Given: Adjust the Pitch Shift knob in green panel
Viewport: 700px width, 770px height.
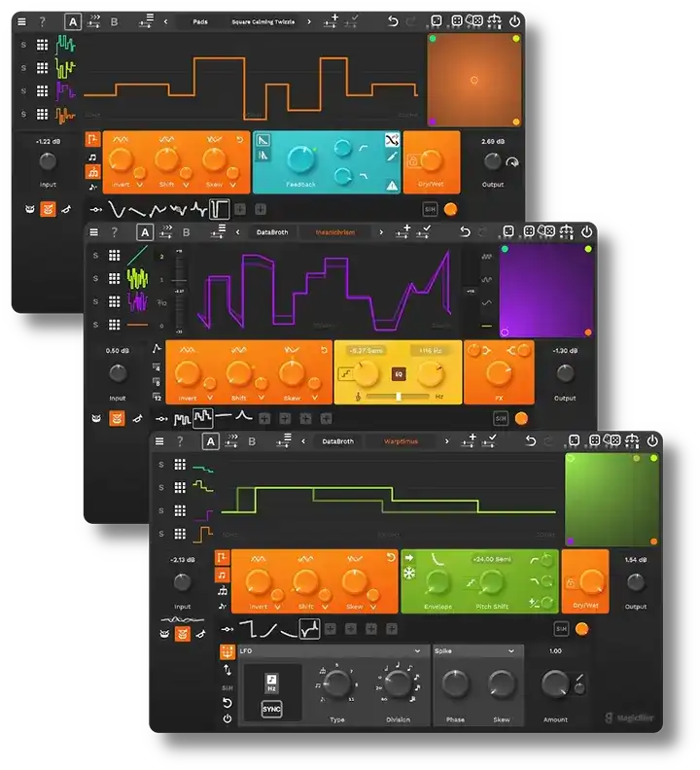Looking at the screenshot, I should [x=491, y=583].
